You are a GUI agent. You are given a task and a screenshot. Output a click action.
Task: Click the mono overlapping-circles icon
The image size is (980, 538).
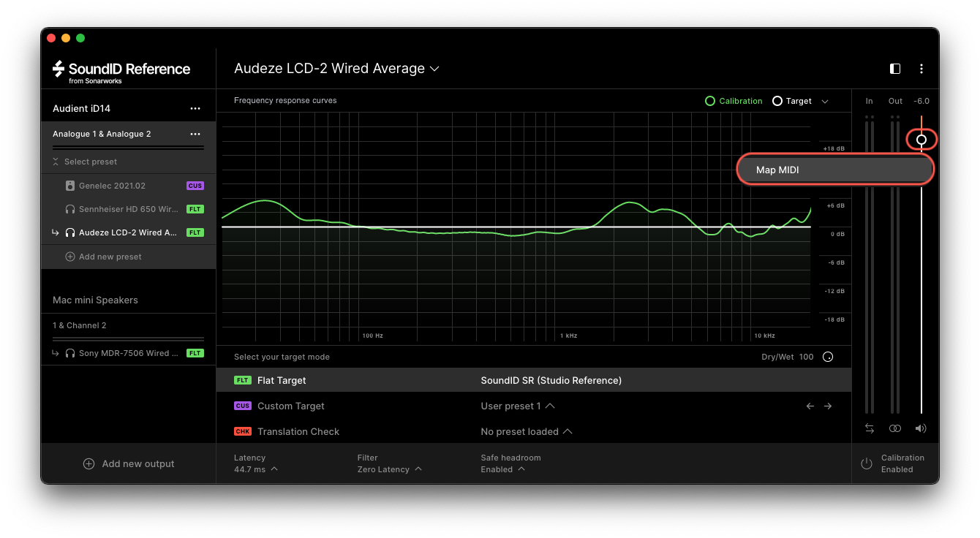(895, 428)
